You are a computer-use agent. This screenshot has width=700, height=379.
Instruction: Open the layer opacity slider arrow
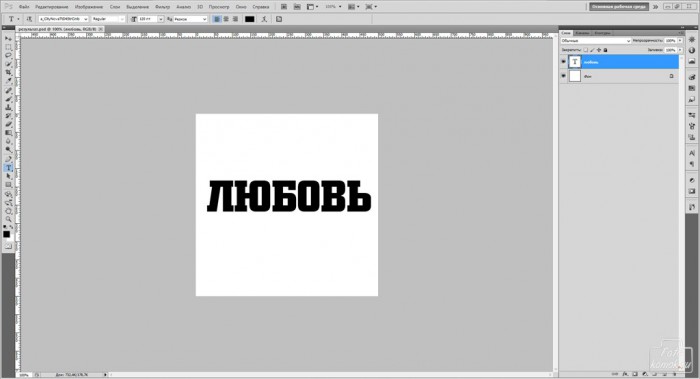point(680,41)
